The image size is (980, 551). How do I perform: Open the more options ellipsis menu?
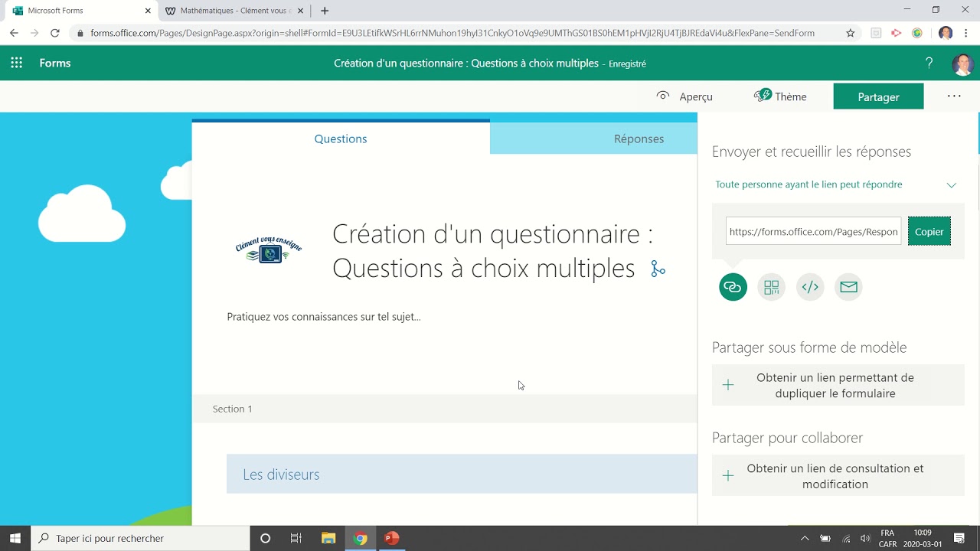[954, 96]
